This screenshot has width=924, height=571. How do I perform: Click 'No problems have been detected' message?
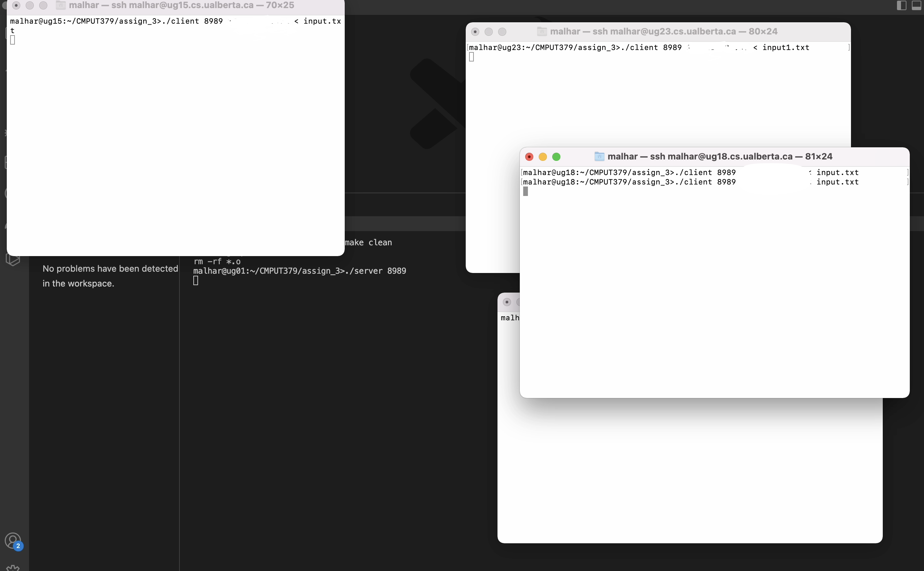110,276
